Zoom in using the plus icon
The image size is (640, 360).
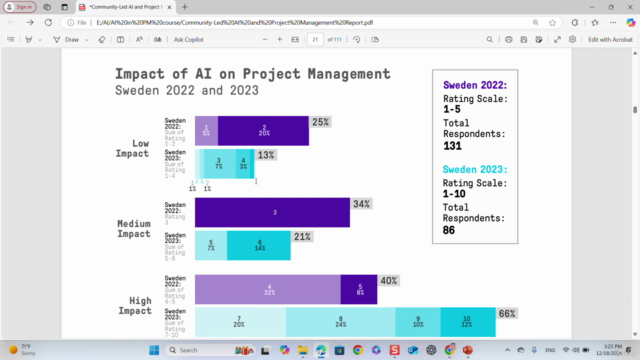280,40
